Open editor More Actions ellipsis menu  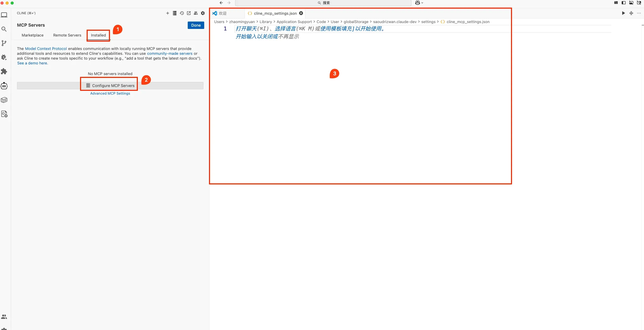tap(639, 13)
